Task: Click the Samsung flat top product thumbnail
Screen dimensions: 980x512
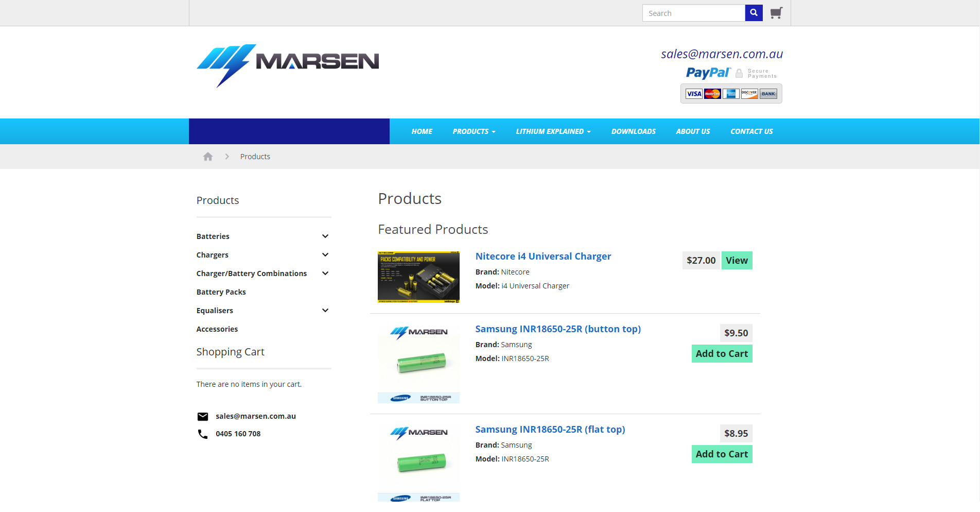Action: tap(418, 462)
